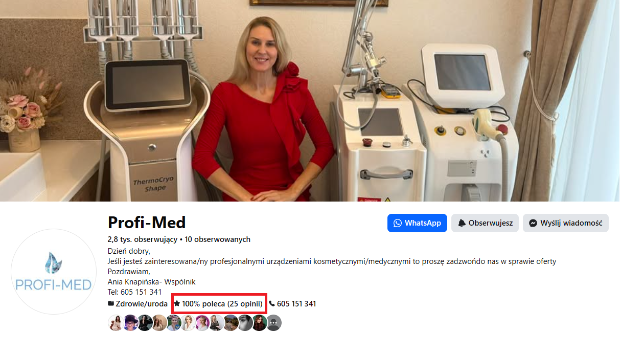Image resolution: width=644 pixels, height=354 pixels.
Task: Click the phone icon beside 605 151 341
Action: 271,303
